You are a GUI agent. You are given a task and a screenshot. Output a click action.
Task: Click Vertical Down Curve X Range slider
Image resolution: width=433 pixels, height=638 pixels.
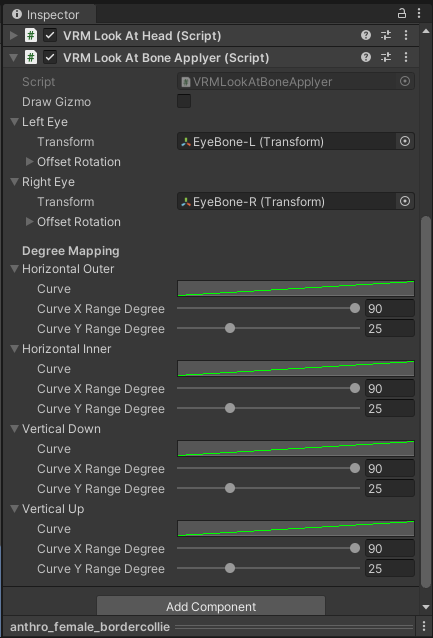coord(269,468)
